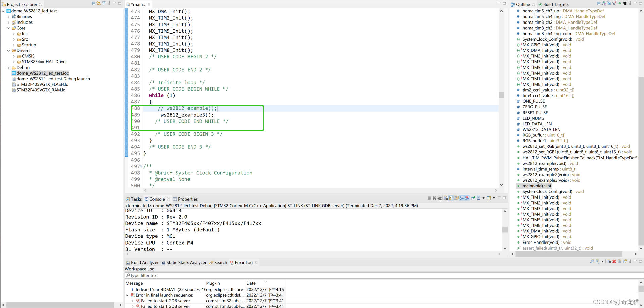Screen dimensions: 644x308
Task: Clear the Console output
Action: [x=446, y=198]
